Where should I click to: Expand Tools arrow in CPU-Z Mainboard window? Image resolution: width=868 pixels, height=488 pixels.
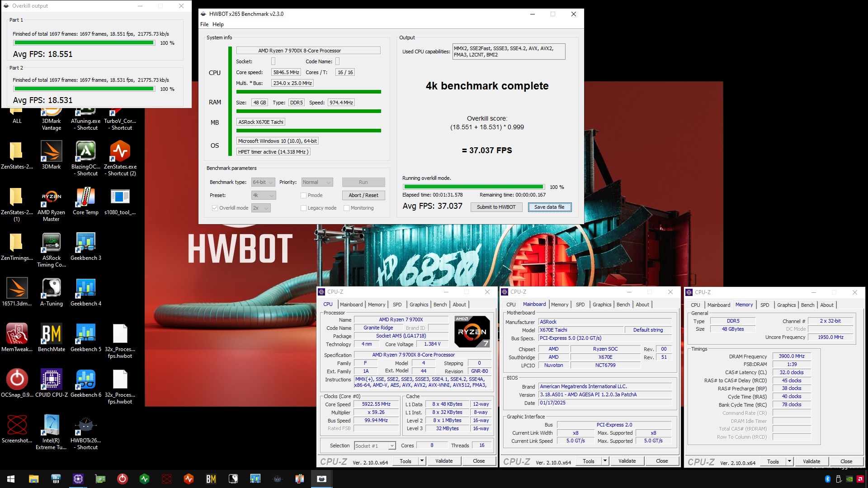point(605,461)
